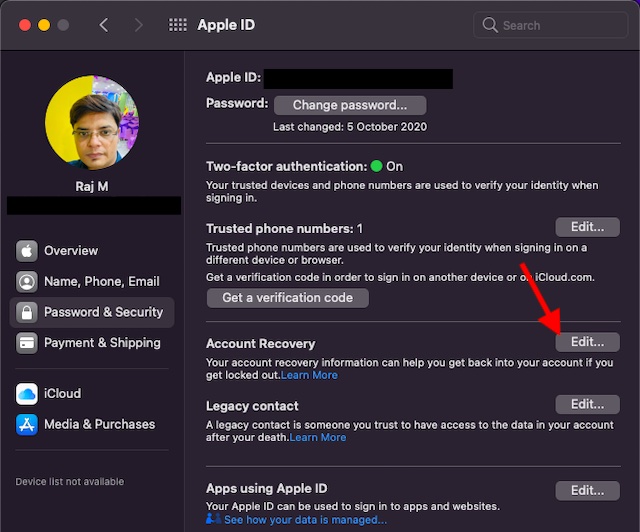Minimize the window with yellow button
The width and height of the screenshot is (640, 532).
click(x=44, y=25)
